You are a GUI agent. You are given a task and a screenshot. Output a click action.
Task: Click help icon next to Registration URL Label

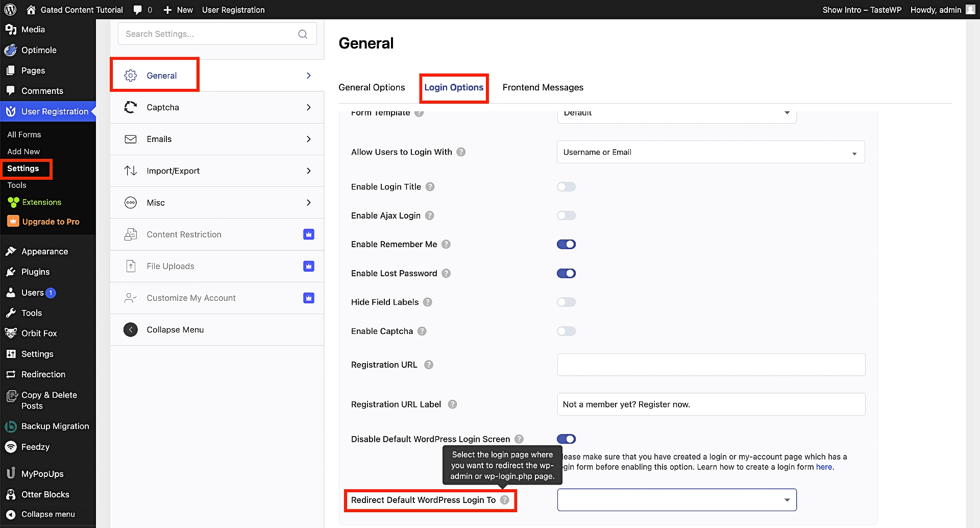pos(452,404)
